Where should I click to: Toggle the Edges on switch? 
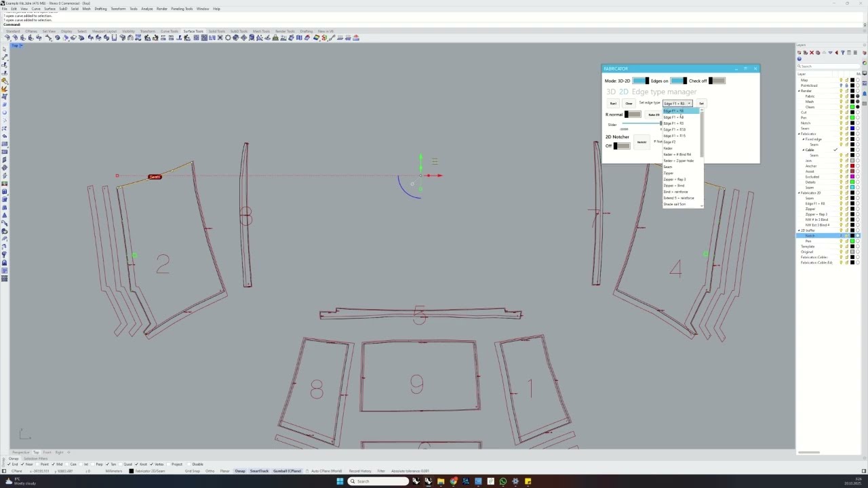[x=679, y=81]
